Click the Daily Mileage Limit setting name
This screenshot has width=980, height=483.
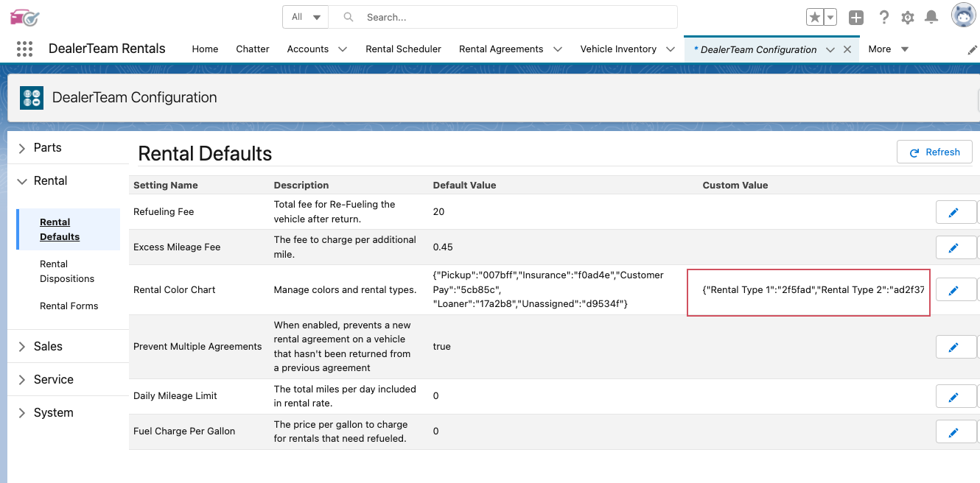pyautogui.click(x=175, y=396)
